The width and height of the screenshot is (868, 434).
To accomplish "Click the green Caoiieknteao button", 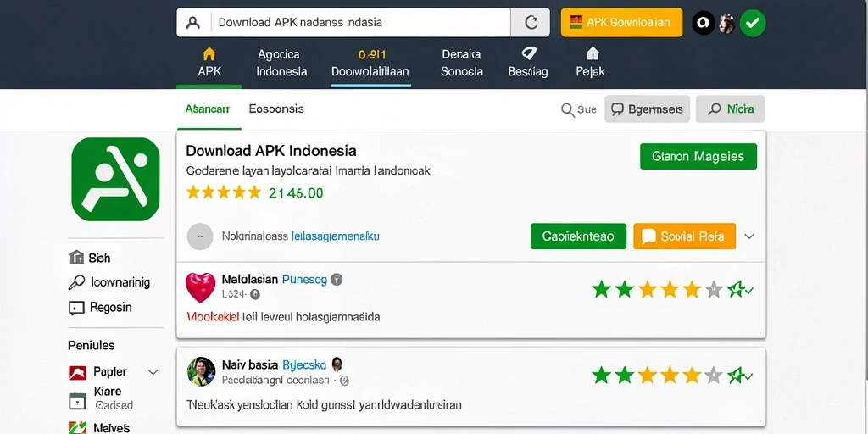I will point(578,236).
